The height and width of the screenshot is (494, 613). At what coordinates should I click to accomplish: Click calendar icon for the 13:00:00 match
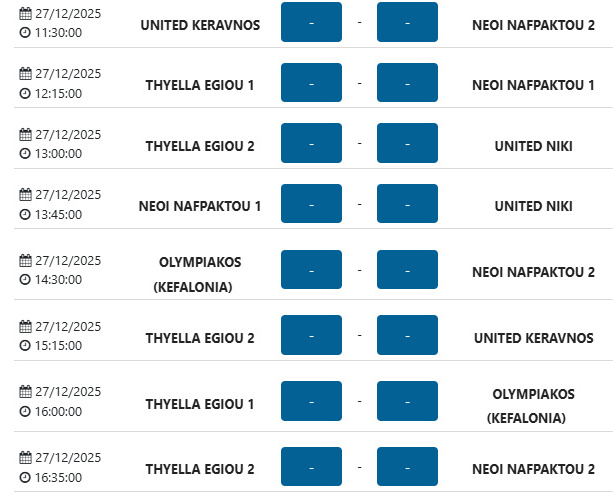25,134
